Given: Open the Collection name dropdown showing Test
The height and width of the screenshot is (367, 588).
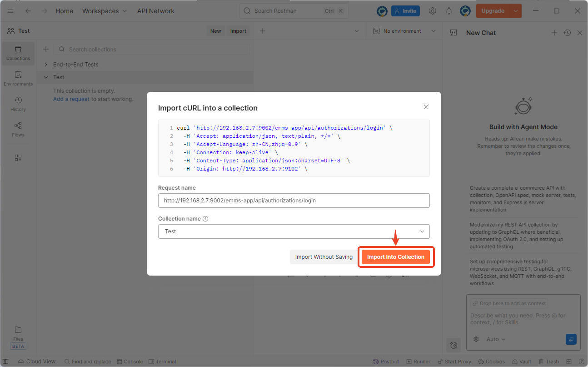Looking at the screenshot, I should [x=294, y=231].
